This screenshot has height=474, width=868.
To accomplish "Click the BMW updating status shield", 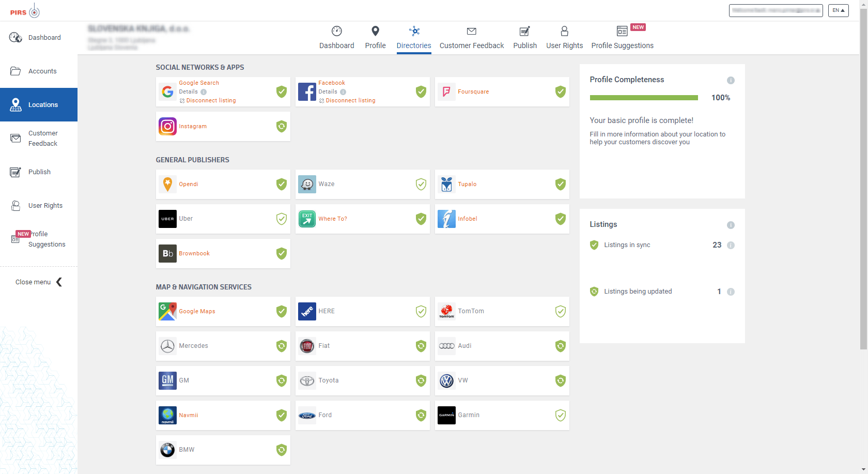I will pos(281,450).
